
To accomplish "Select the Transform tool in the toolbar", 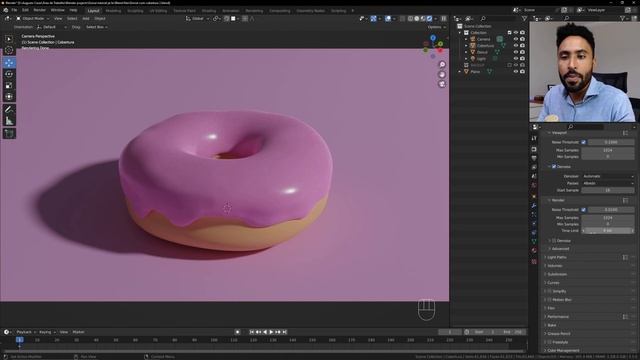I will pos(9,97).
